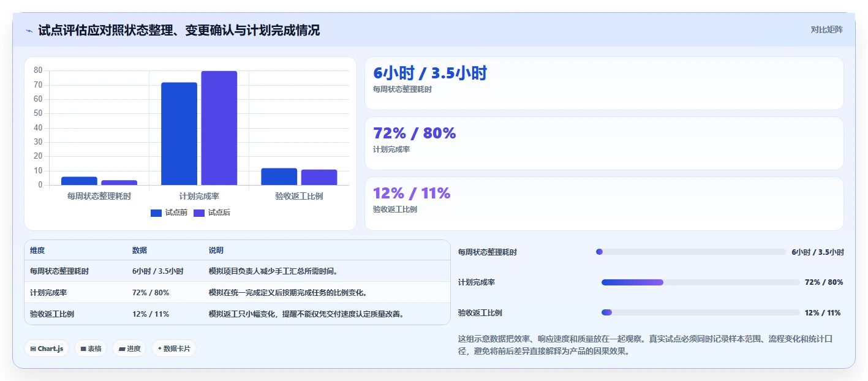Click the 计划完成率 试点前 bar in chart

[179, 134]
